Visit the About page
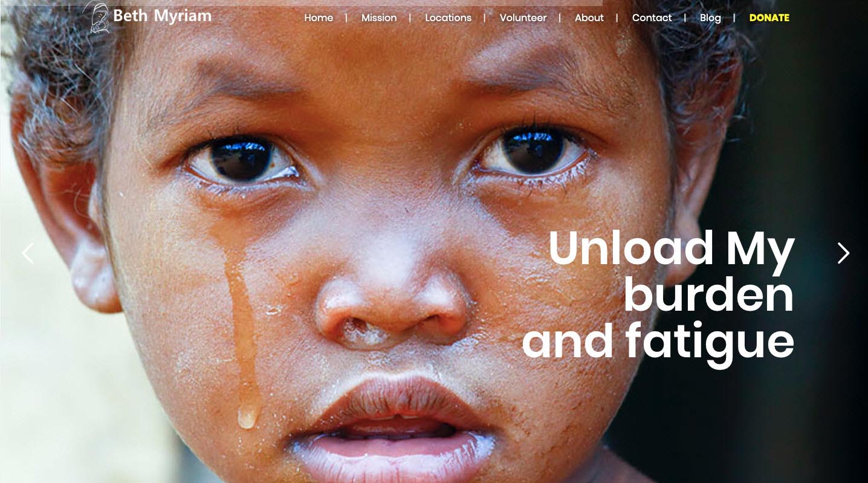This screenshot has height=483, width=868. (x=589, y=18)
